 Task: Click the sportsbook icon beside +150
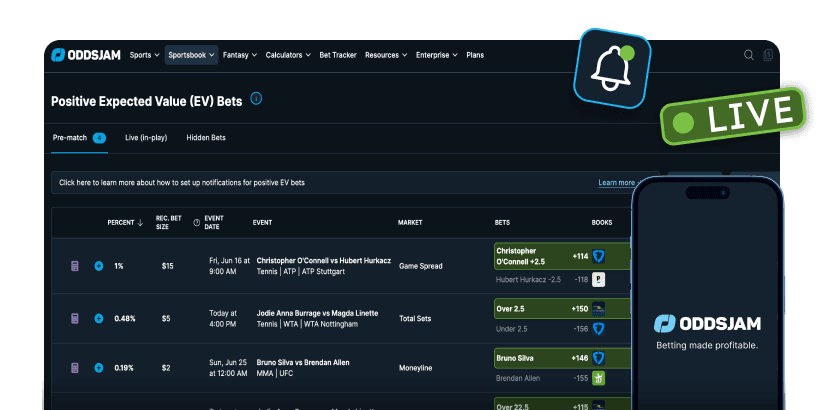point(598,309)
